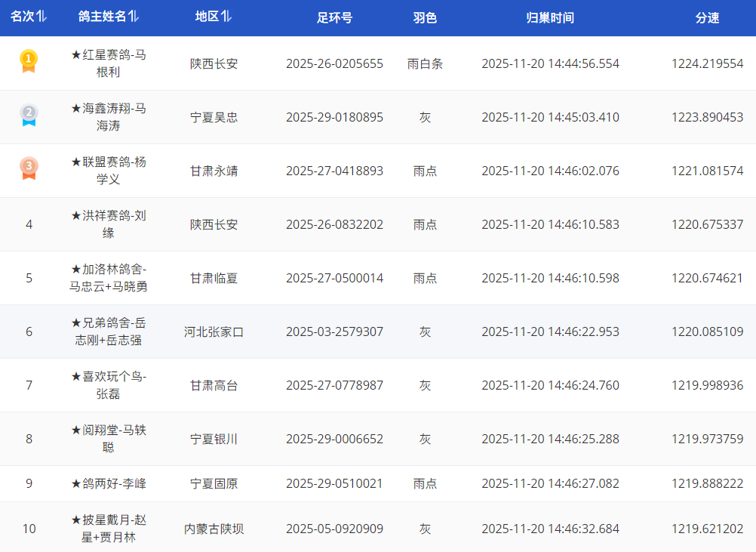Image resolution: width=756 pixels, height=552 pixels.
Task: Click the 分速 column header
Action: pos(707,18)
